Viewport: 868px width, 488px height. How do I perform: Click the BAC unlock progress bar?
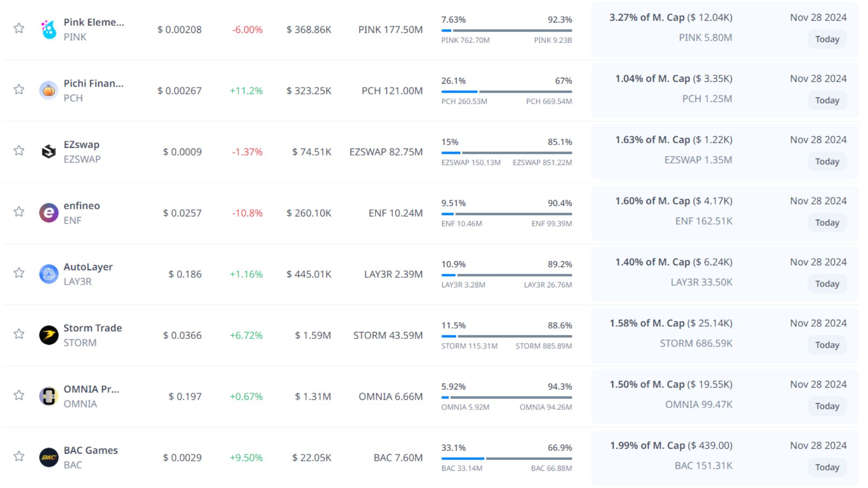pos(506,459)
